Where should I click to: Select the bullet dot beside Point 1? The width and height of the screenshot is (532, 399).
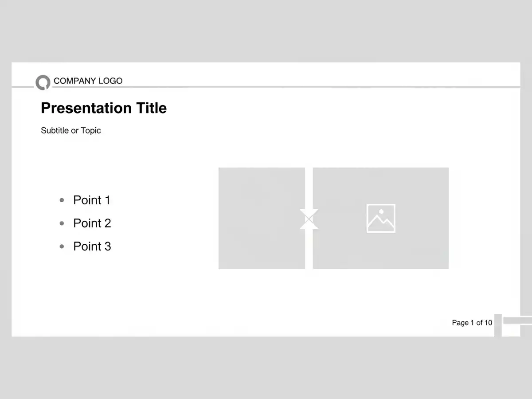(x=62, y=200)
